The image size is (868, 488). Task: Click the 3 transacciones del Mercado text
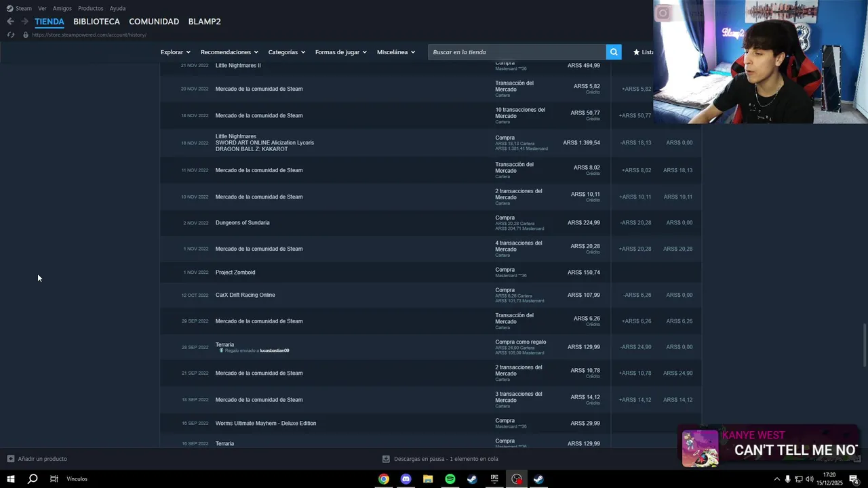click(519, 397)
